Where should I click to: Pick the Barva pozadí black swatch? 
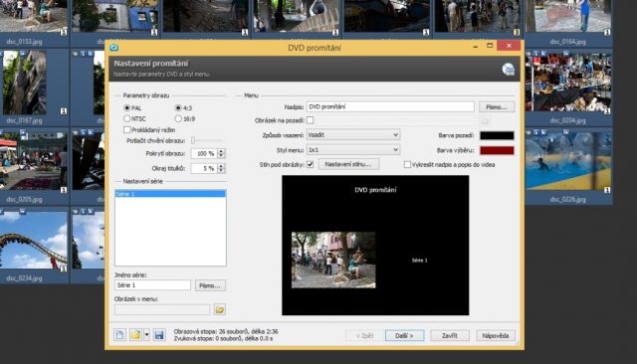pos(497,135)
